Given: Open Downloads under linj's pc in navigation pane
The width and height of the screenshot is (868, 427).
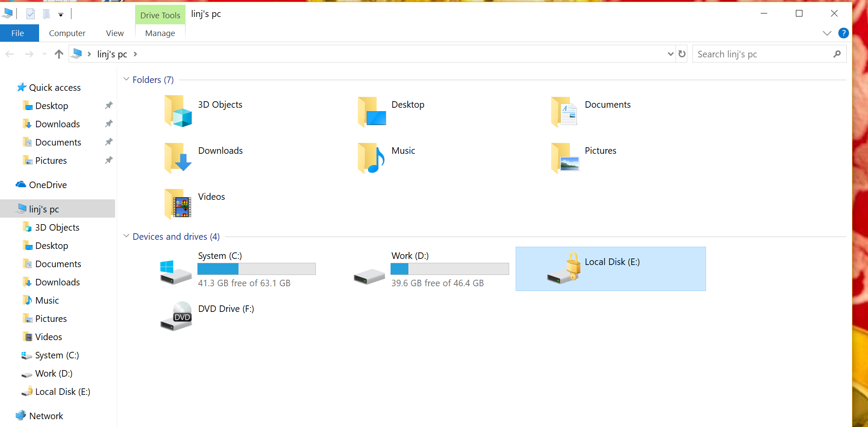Looking at the screenshot, I should point(57,282).
